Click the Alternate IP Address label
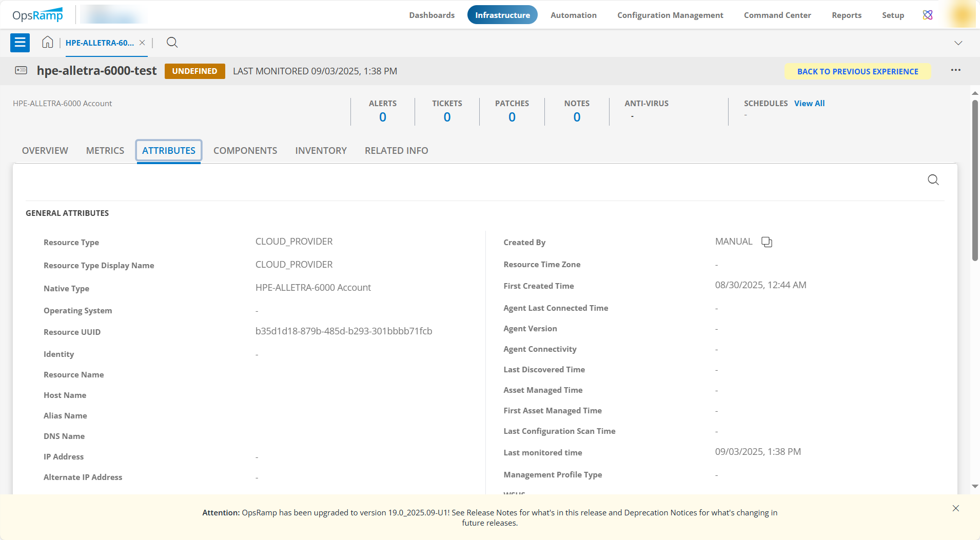Image resolution: width=980 pixels, height=540 pixels. pyautogui.click(x=83, y=477)
